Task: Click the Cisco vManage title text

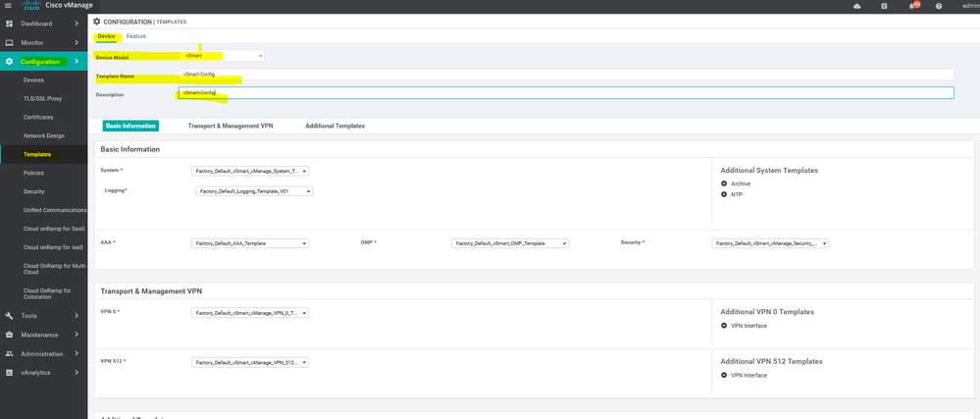Action: pyautogui.click(x=69, y=6)
